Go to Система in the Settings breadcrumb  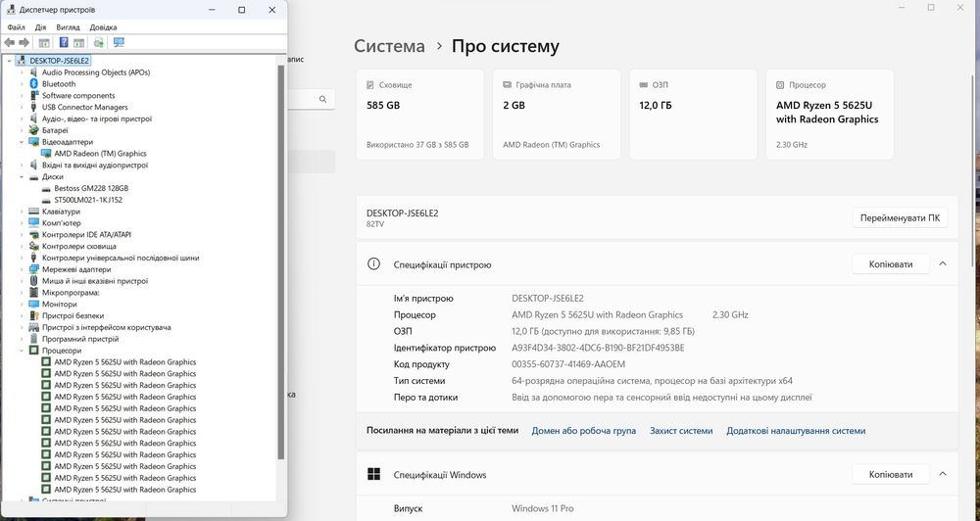pos(389,46)
